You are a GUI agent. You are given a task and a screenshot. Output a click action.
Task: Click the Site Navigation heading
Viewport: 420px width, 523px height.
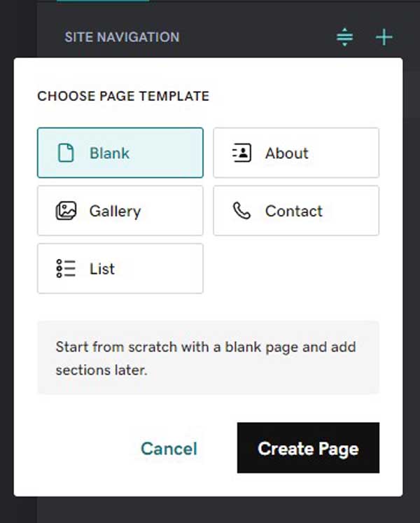pyautogui.click(x=122, y=37)
